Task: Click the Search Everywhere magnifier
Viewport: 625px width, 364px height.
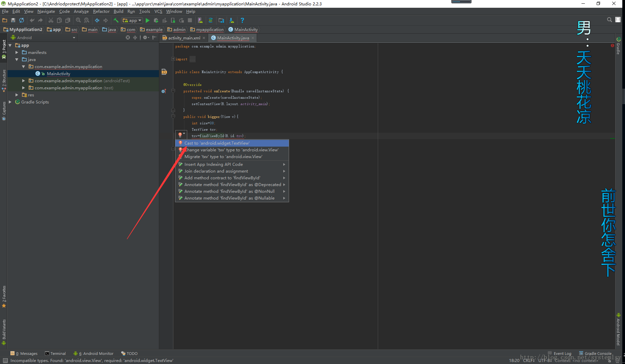Action: 609,20
